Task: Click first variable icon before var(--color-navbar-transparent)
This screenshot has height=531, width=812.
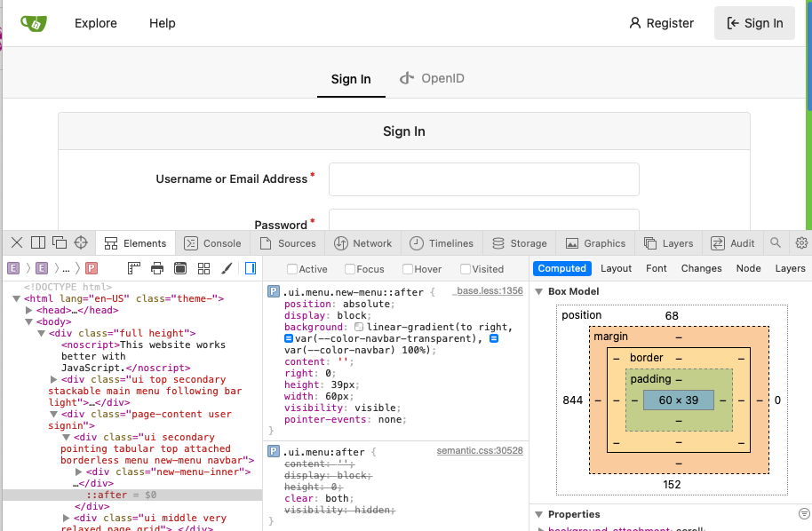Action: [x=289, y=338]
